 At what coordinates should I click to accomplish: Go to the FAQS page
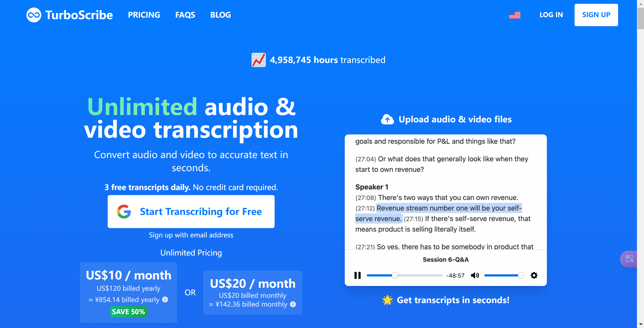pyautogui.click(x=185, y=15)
